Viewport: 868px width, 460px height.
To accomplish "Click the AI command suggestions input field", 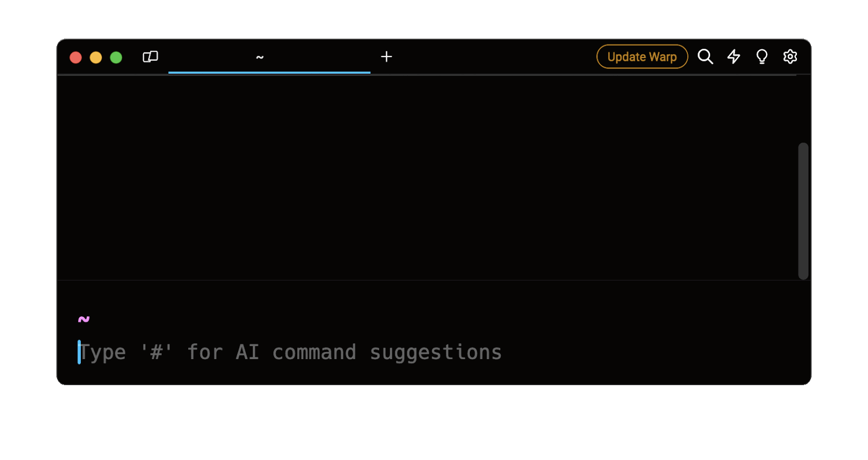I will [290, 352].
